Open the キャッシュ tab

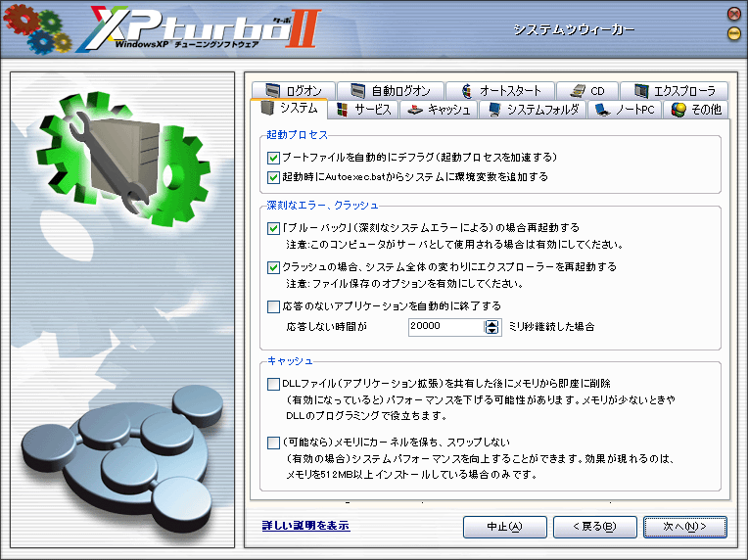(x=439, y=110)
